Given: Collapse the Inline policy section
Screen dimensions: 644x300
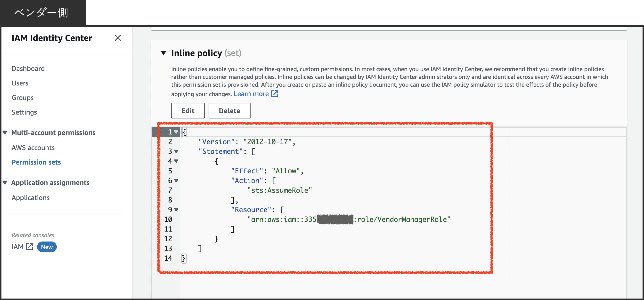Looking at the screenshot, I should click(x=163, y=53).
